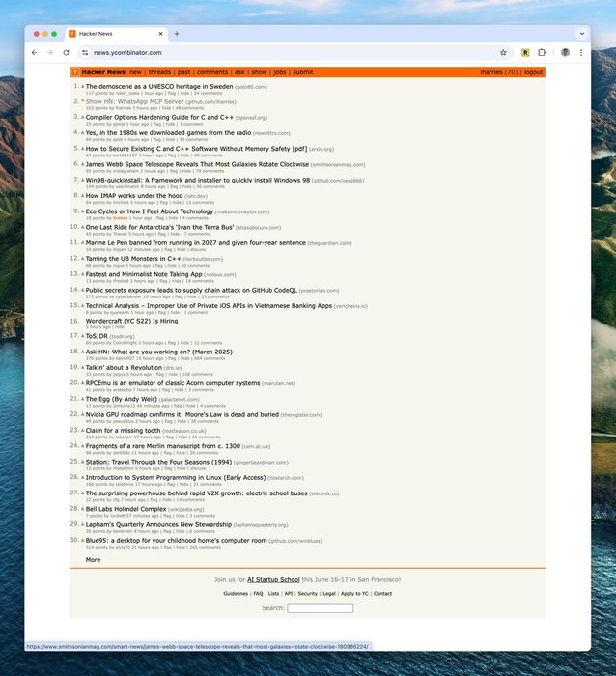616x676 pixels.
Task: Go back with browser back arrow
Action: (x=35, y=52)
